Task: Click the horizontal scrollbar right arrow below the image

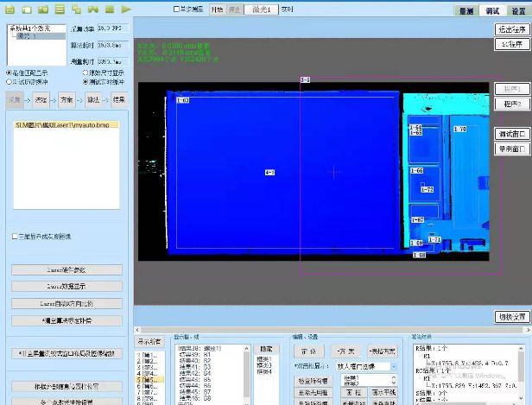Action: (x=529, y=330)
